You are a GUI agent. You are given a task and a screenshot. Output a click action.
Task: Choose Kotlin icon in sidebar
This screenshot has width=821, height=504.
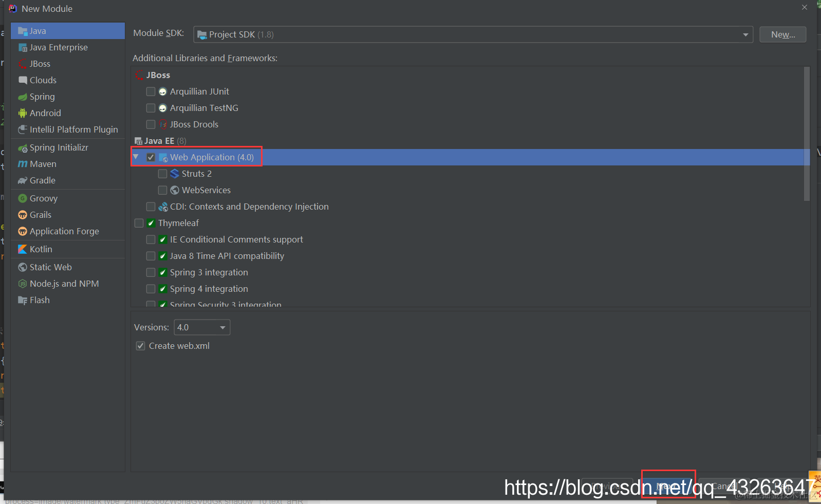[23, 249]
